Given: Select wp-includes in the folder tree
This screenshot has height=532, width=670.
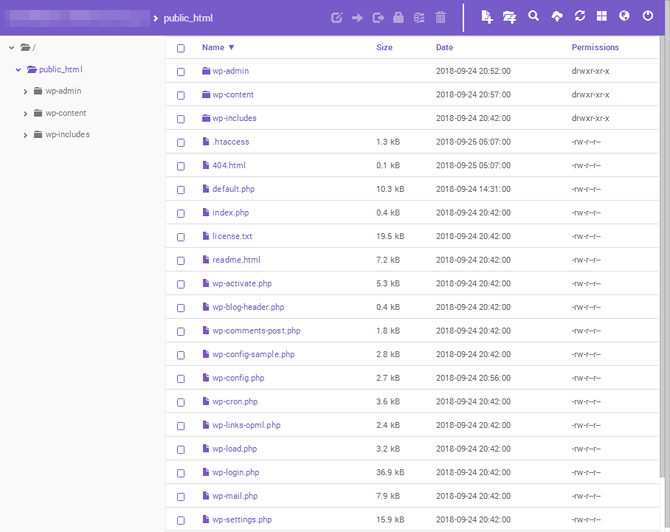Looking at the screenshot, I should pos(68,135).
